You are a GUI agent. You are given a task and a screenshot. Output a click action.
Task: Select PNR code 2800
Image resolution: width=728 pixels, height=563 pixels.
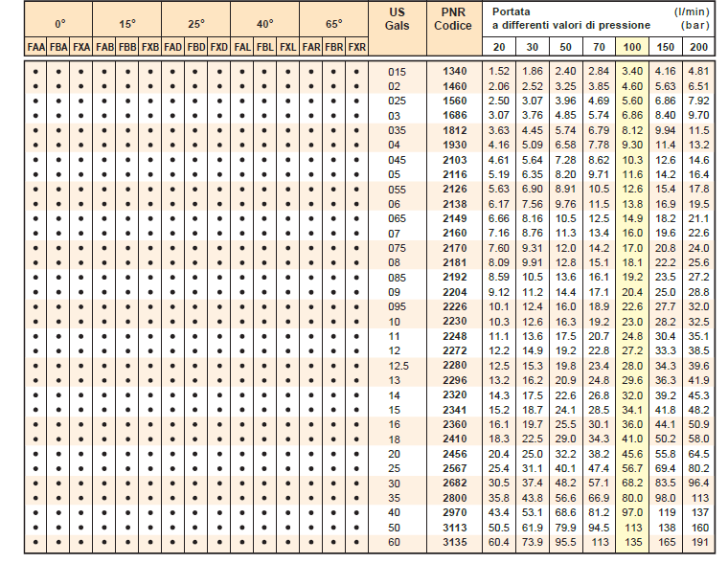(454, 498)
